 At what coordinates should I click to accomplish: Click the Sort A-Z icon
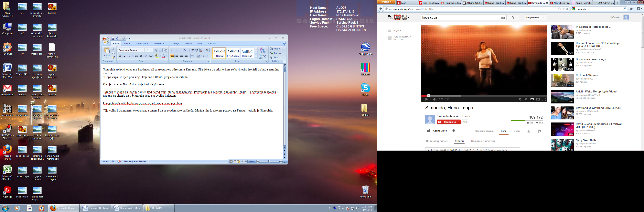pos(202,50)
